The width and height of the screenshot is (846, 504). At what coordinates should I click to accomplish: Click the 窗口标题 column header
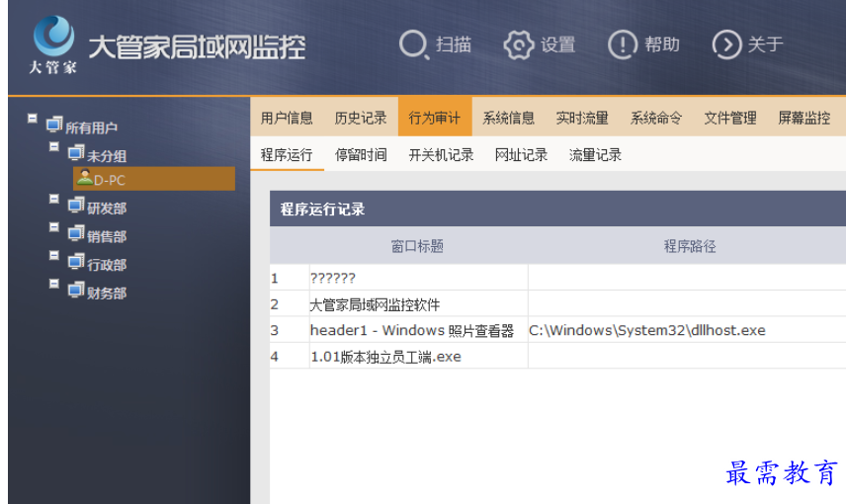tap(418, 246)
